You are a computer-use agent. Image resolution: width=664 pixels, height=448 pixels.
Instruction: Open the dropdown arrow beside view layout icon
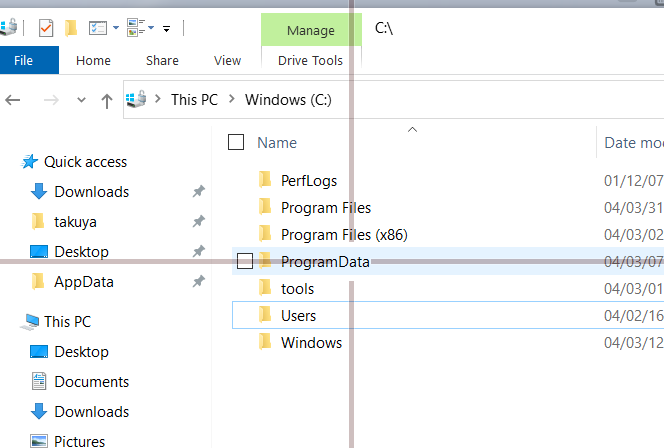pyautogui.click(x=151, y=28)
